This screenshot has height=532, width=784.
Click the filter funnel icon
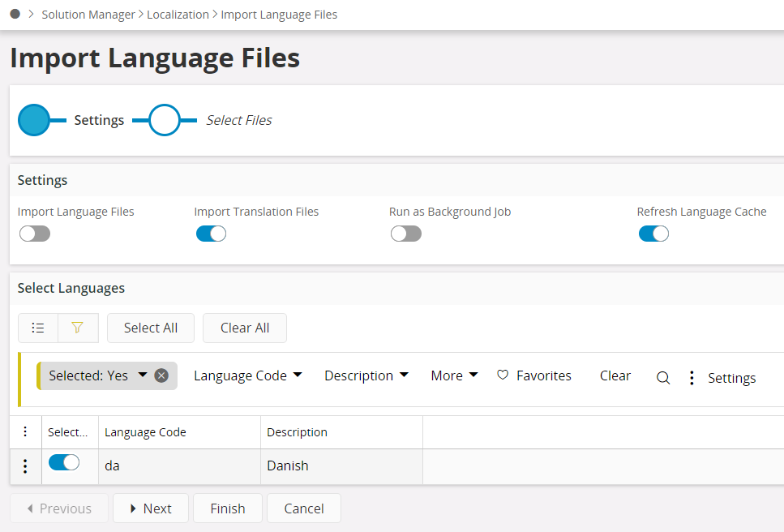78,328
